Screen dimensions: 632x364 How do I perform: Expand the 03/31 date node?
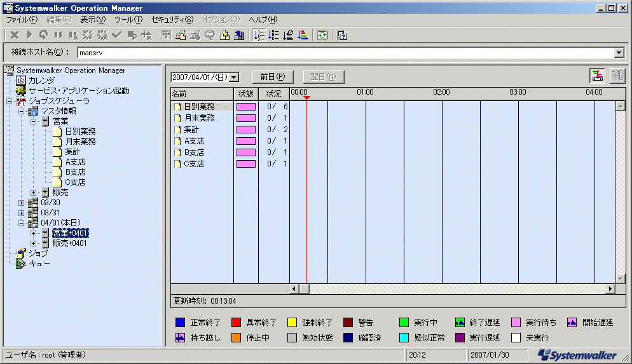click(x=22, y=213)
